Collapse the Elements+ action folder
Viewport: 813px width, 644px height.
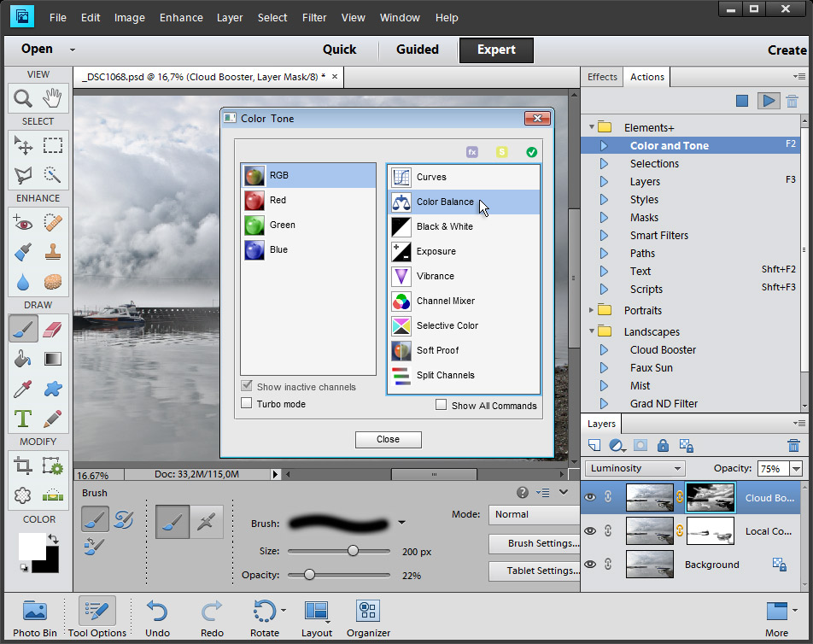592,127
